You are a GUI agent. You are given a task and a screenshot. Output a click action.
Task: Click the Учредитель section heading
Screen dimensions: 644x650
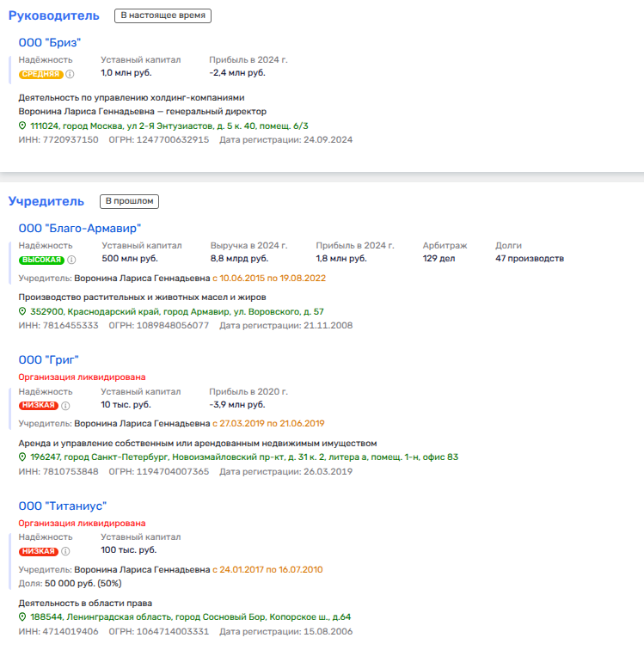tap(46, 201)
